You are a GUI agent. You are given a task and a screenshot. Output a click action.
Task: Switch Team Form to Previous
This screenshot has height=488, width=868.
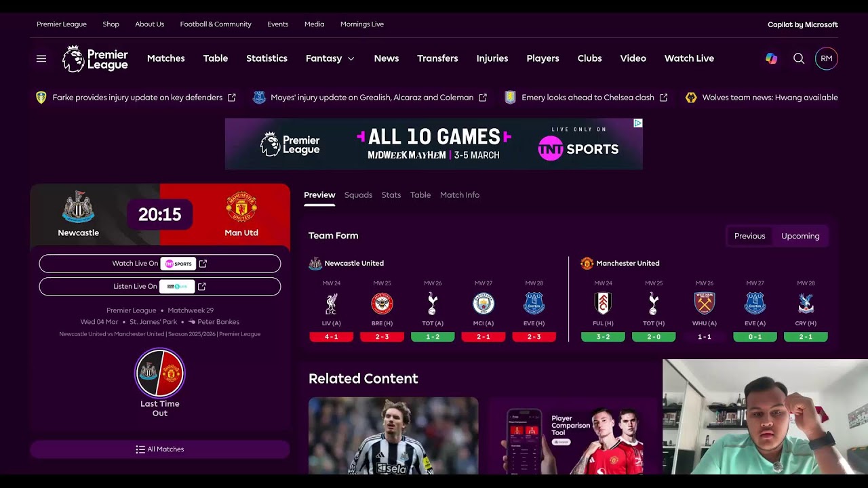pyautogui.click(x=749, y=236)
